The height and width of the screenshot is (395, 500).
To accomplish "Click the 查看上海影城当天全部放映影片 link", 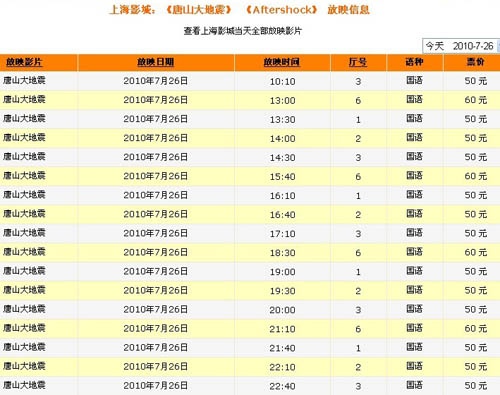I will [243, 31].
